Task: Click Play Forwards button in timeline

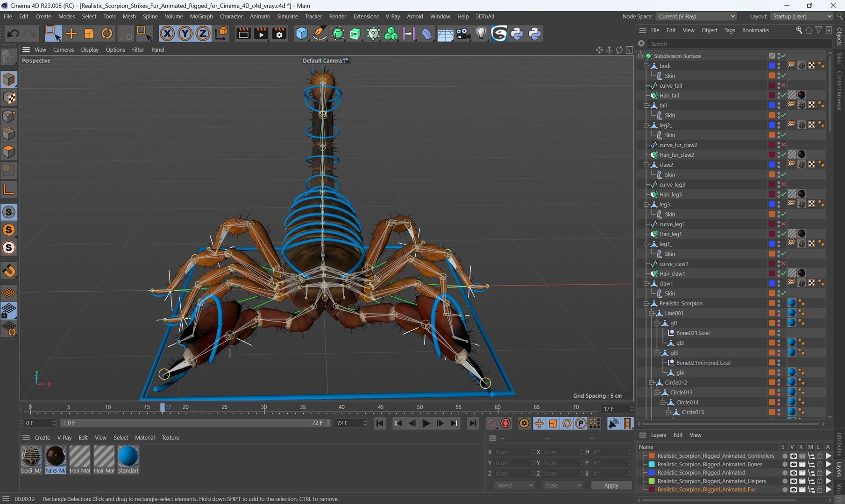Action: [x=426, y=423]
